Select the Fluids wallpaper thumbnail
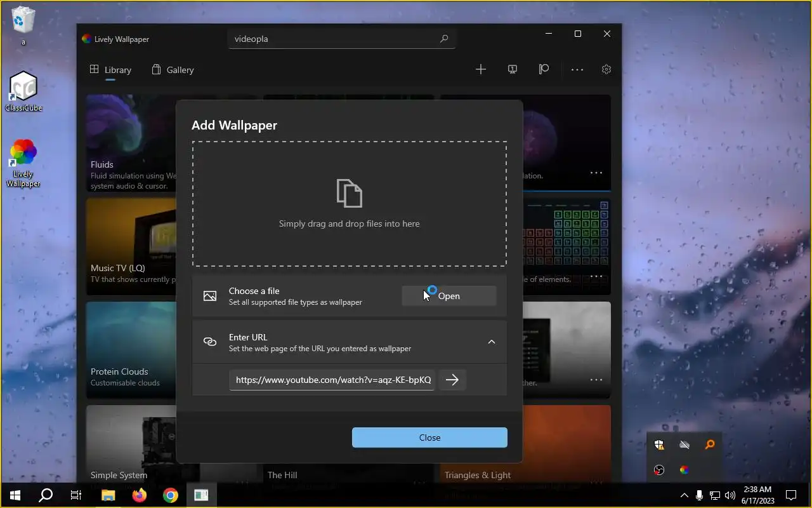Screen dimensions: 812x508 (131, 144)
